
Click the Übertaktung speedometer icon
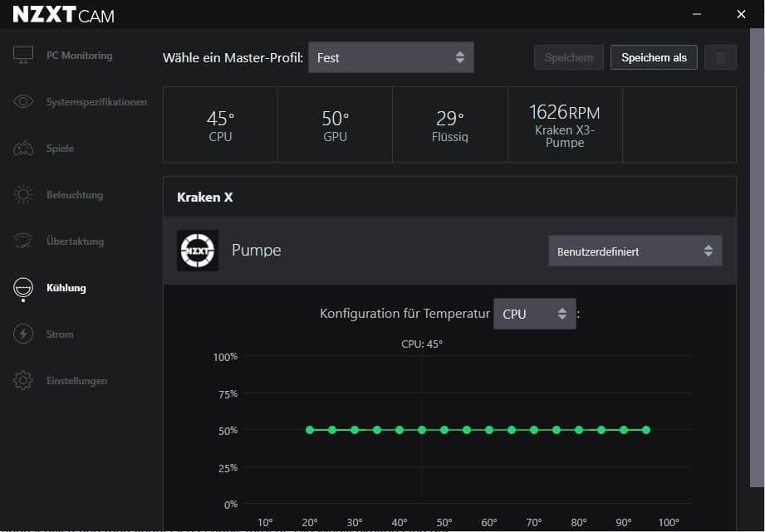point(23,242)
